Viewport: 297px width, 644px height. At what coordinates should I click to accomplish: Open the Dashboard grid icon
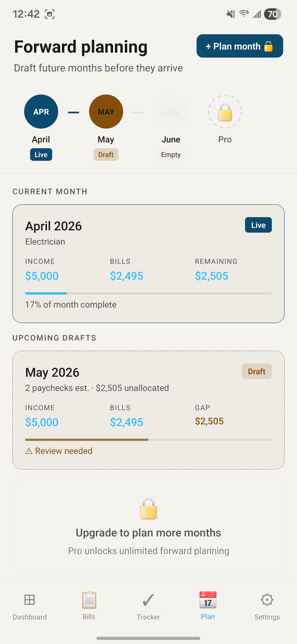point(29,600)
